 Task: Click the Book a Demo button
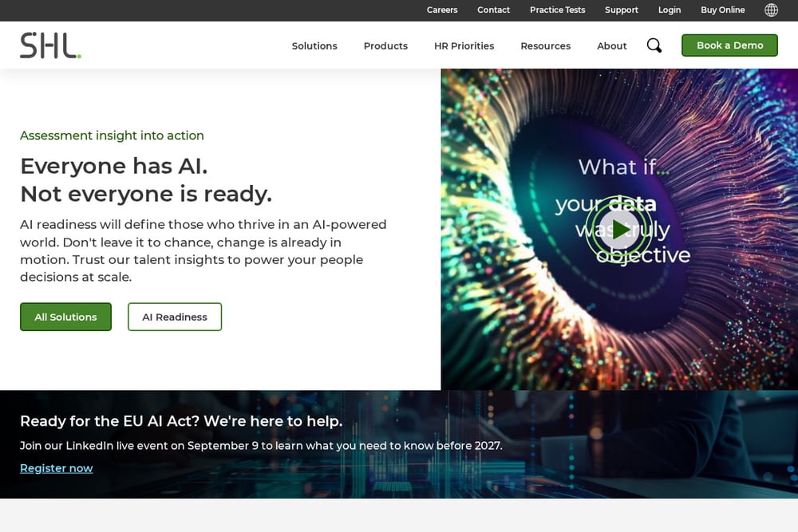click(x=729, y=45)
